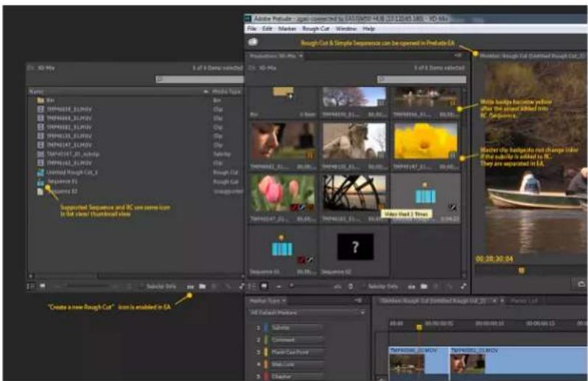Click the Monitor: Rough Cut panel tab
Viewport: 588px width, 381px height.
coord(533,56)
